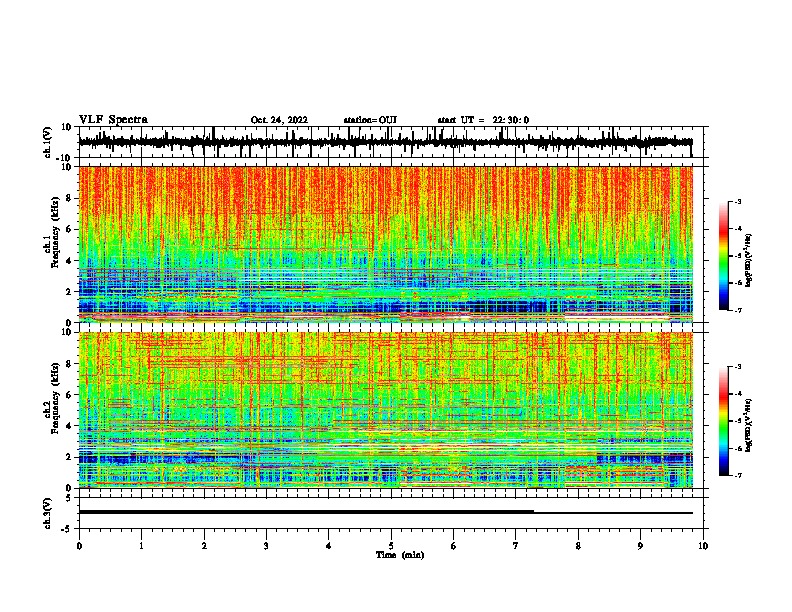Click the time axis tick label "2"
Viewport: 792px width, 612px height.
click(x=204, y=546)
